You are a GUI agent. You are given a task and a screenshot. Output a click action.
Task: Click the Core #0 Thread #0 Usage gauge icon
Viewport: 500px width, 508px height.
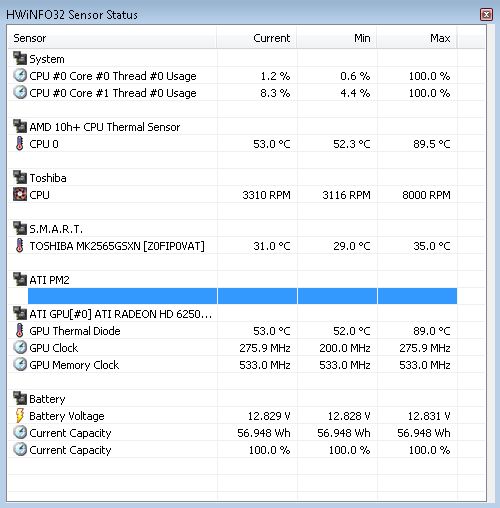click(x=20, y=75)
